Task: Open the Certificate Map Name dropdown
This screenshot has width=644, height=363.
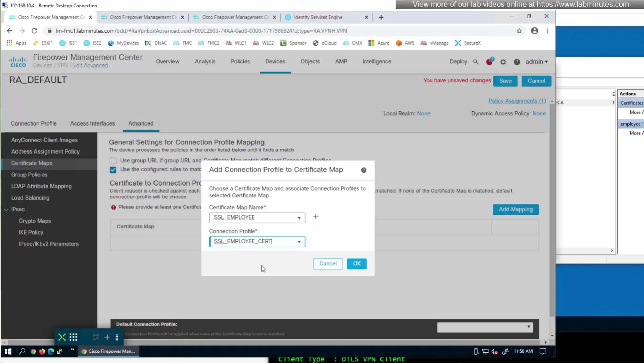Action: 257,218
